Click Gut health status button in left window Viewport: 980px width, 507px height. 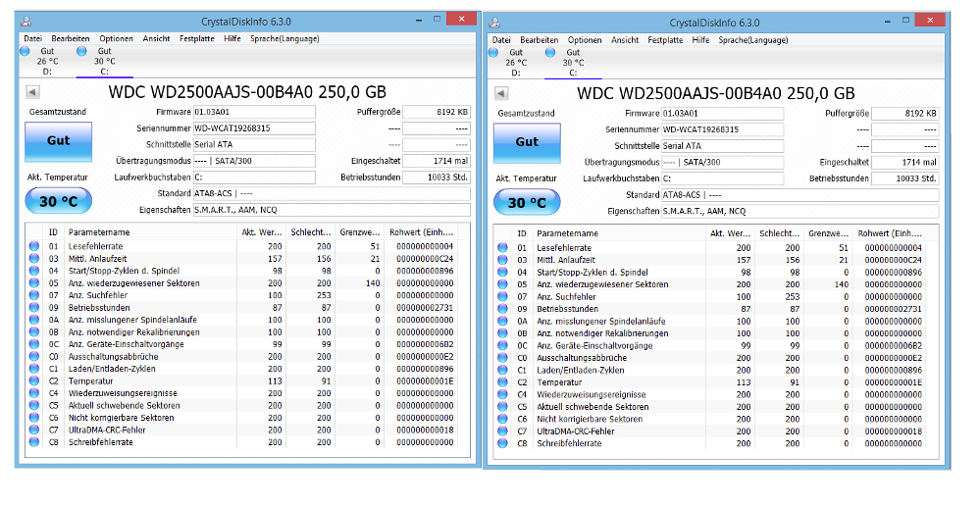[x=58, y=141]
